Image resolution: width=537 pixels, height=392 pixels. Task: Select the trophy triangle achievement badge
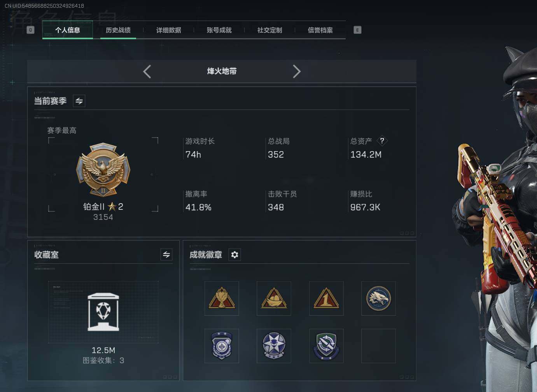[222, 298]
